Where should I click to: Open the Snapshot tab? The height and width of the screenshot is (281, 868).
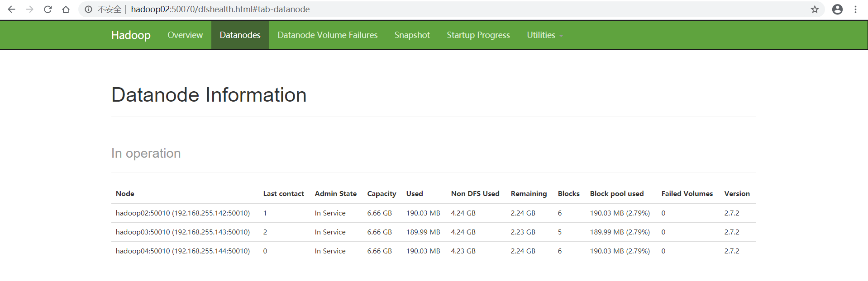pos(412,35)
